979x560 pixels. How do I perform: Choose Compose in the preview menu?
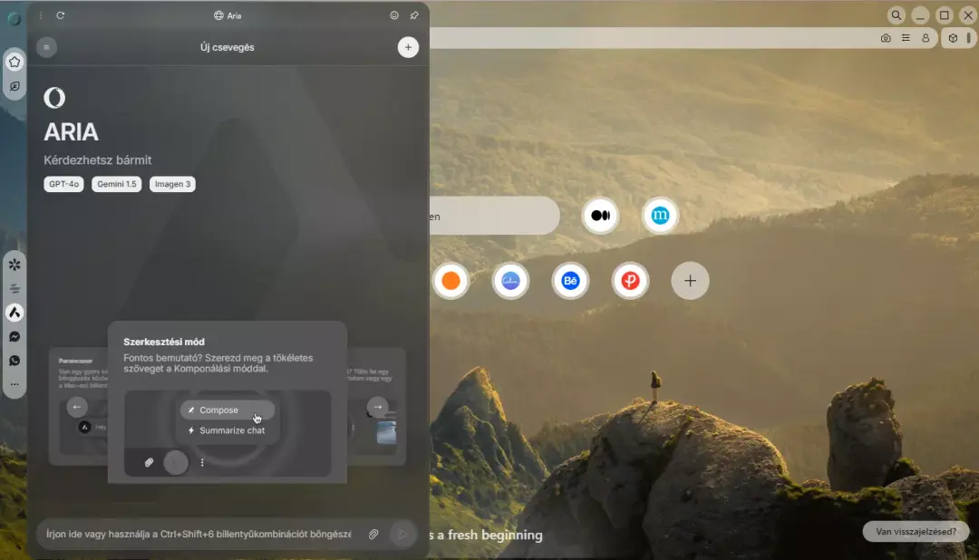[228, 410]
